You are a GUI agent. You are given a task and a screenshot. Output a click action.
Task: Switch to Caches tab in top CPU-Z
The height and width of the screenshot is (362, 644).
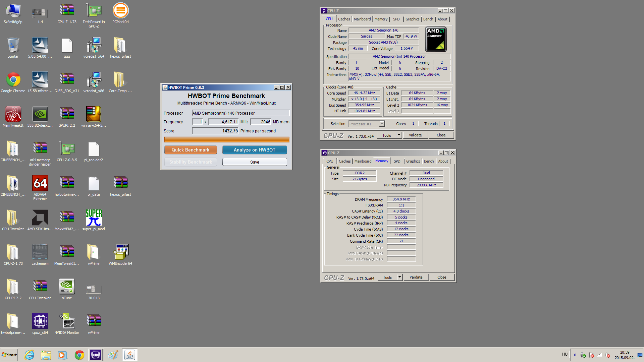(344, 19)
